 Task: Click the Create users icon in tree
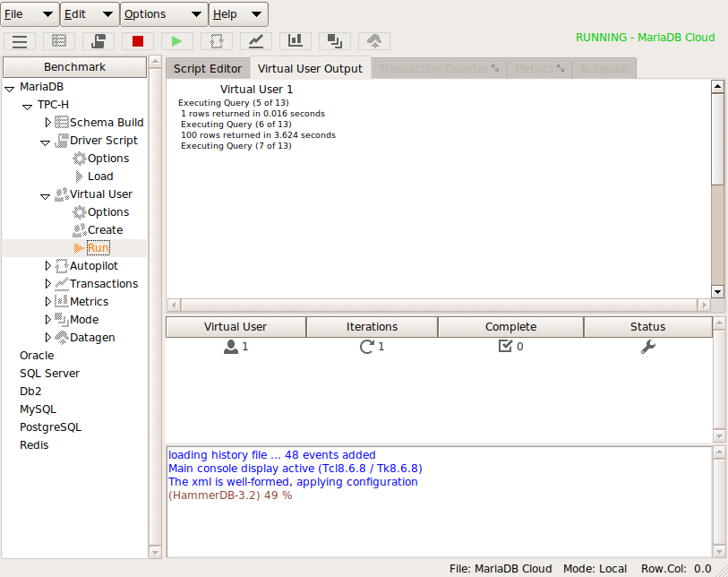click(80, 230)
